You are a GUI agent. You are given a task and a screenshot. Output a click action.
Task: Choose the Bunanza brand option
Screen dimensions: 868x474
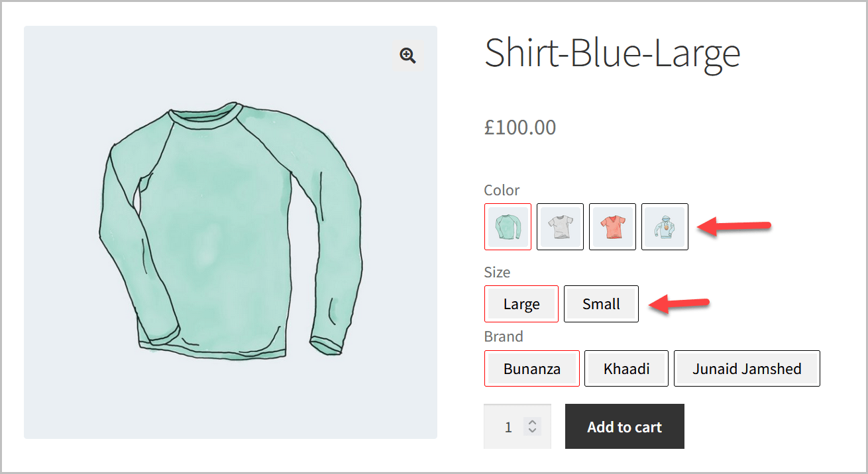(x=532, y=369)
